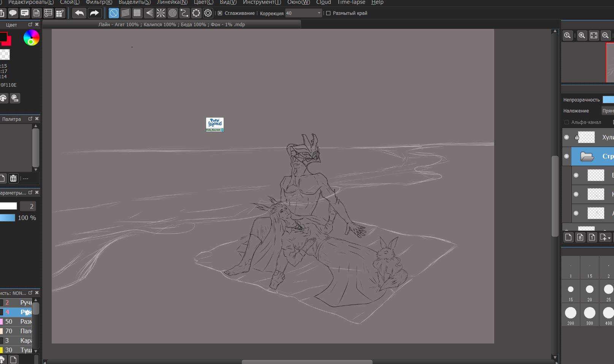Choose the size 300 brush preset
This screenshot has width=614, height=364.
coord(590,315)
